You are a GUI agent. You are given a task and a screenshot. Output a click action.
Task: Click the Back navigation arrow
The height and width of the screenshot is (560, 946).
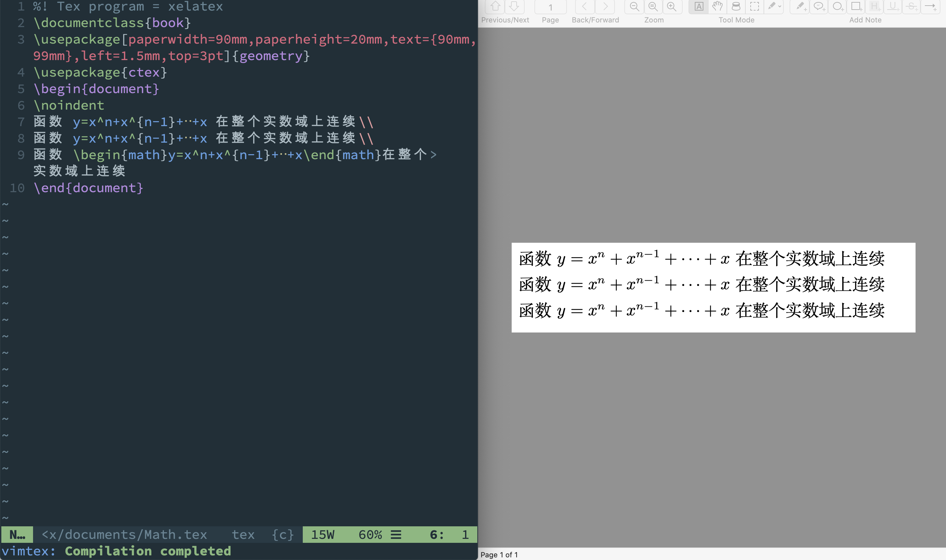pyautogui.click(x=584, y=6)
